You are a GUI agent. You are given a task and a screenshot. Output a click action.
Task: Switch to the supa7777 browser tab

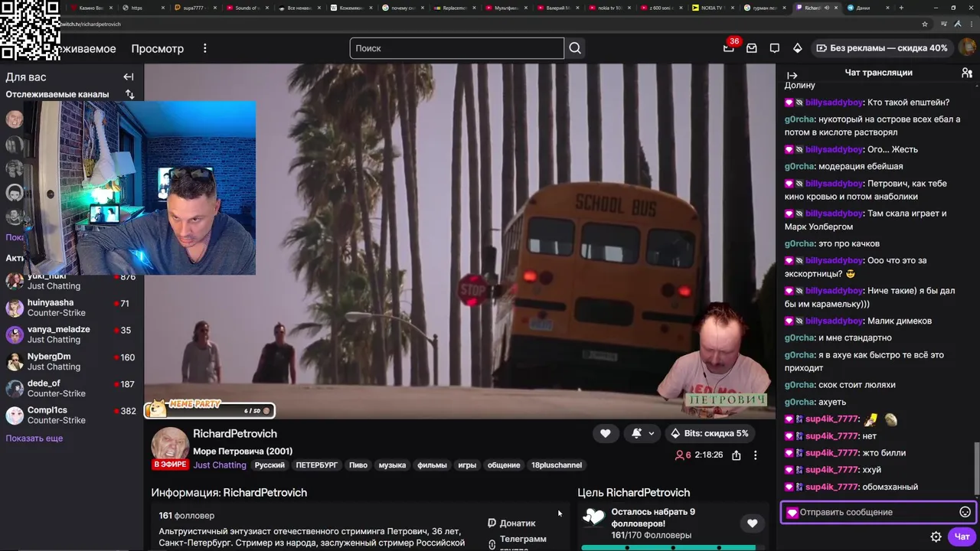click(194, 8)
